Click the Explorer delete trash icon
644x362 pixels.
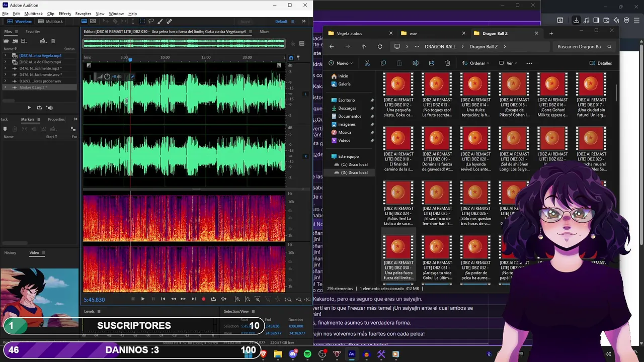(448, 63)
